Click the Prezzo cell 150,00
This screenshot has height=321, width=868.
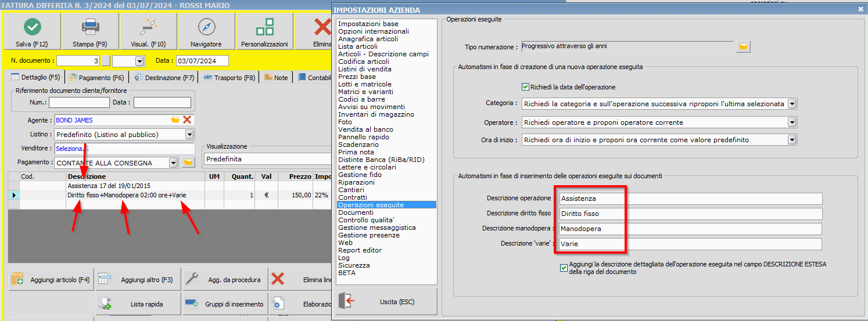[295, 195]
